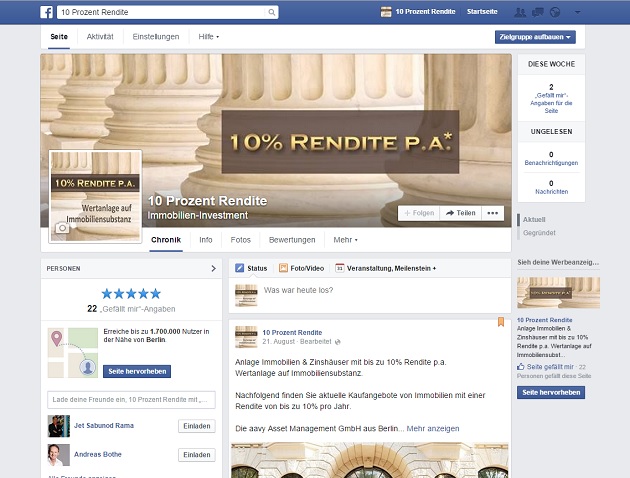Click the calendar icon for Veranstaltung, Meilenstein

click(x=340, y=268)
